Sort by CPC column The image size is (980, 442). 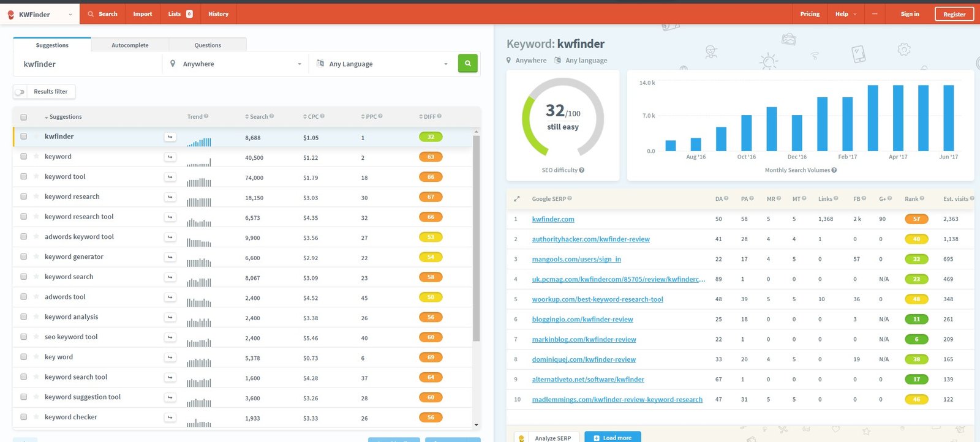[311, 117]
